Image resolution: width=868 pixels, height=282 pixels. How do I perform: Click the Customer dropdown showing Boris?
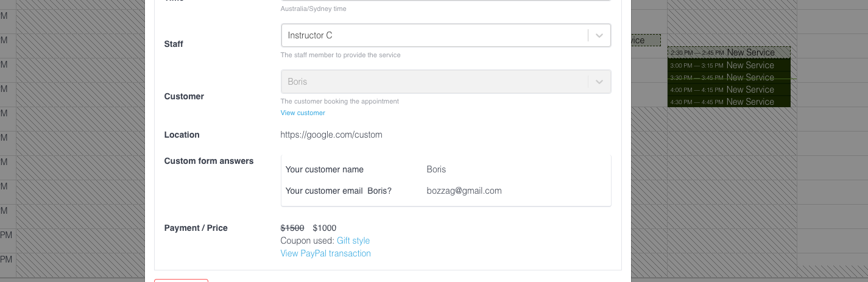pos(434,82)
